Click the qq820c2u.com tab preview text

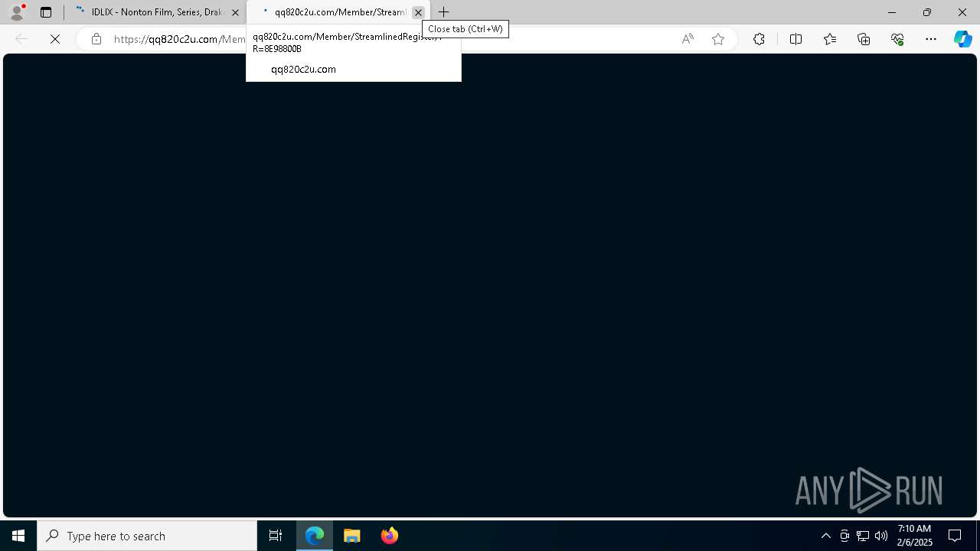coord(303,69)
